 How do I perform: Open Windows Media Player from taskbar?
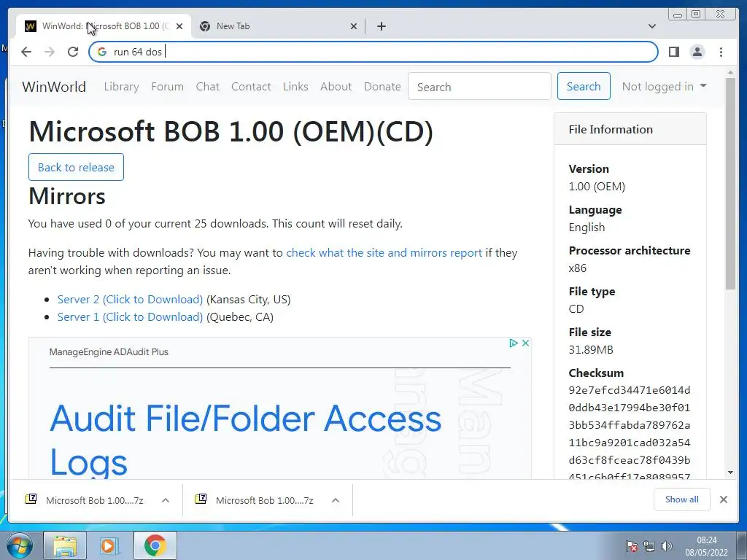(x=109, y=545)
